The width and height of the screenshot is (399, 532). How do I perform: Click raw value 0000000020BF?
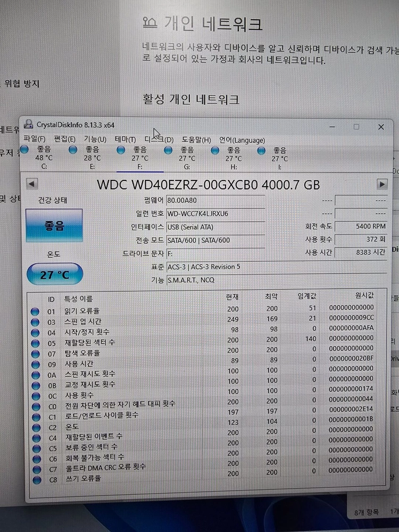[351, 358]
